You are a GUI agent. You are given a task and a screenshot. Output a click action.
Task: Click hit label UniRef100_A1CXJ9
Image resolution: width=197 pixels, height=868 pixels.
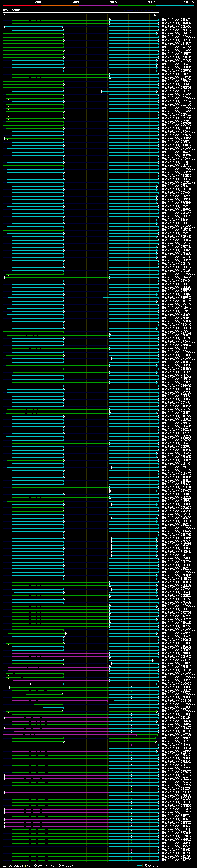[x=177, y=64]
